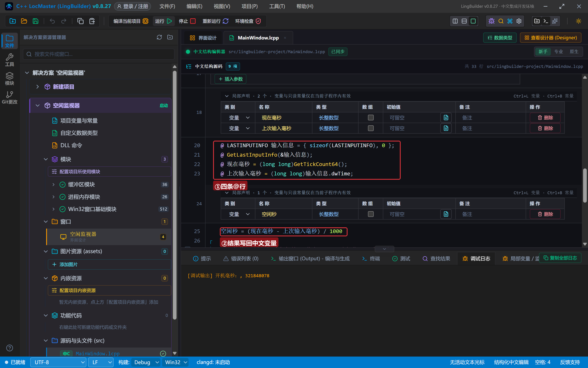
Task: Click the search magnifier toolbar icon
Action: [x=501, y=21]
